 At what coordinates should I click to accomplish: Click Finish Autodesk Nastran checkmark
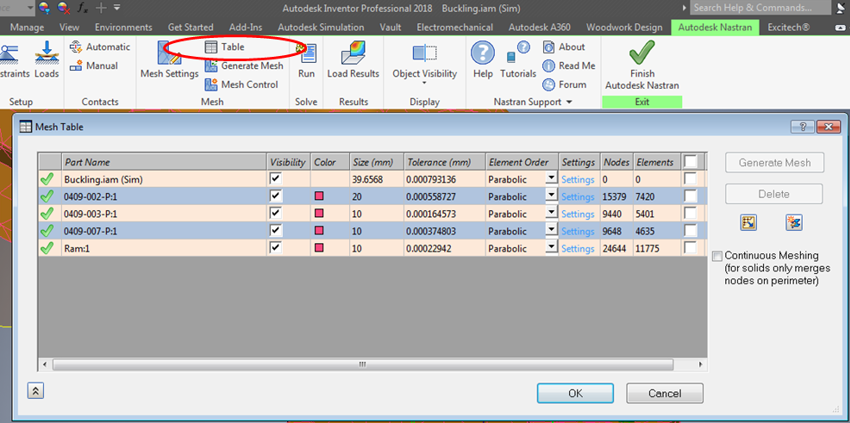(642, 53)
